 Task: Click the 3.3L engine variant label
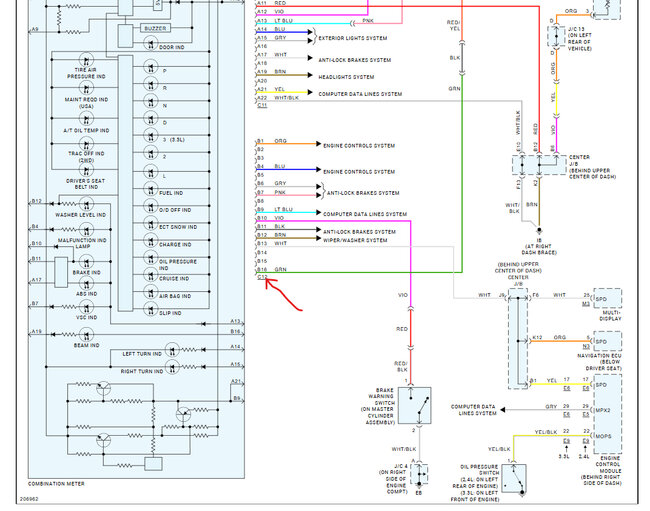click(x=564, y=456)
